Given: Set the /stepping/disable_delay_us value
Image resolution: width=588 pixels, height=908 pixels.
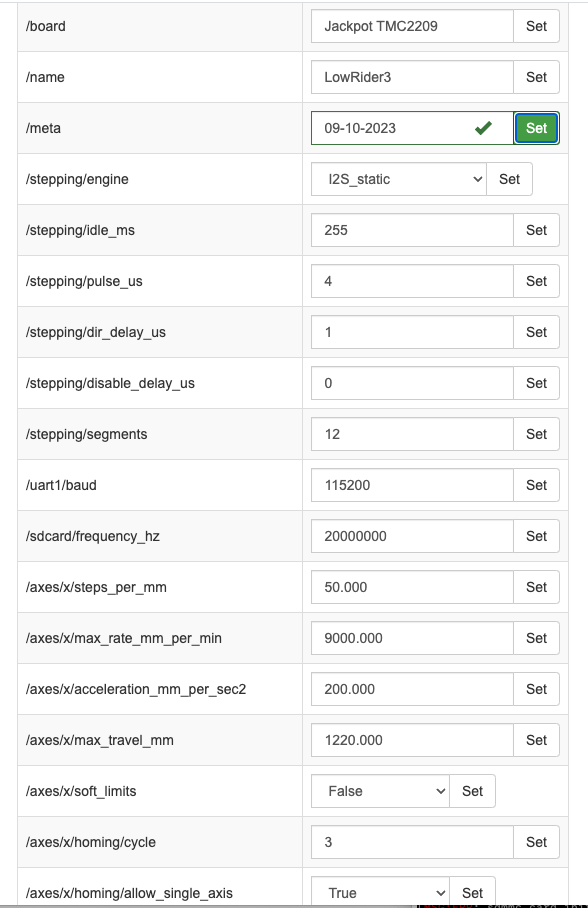Looking at the screenshot, I should click(536, 383).
